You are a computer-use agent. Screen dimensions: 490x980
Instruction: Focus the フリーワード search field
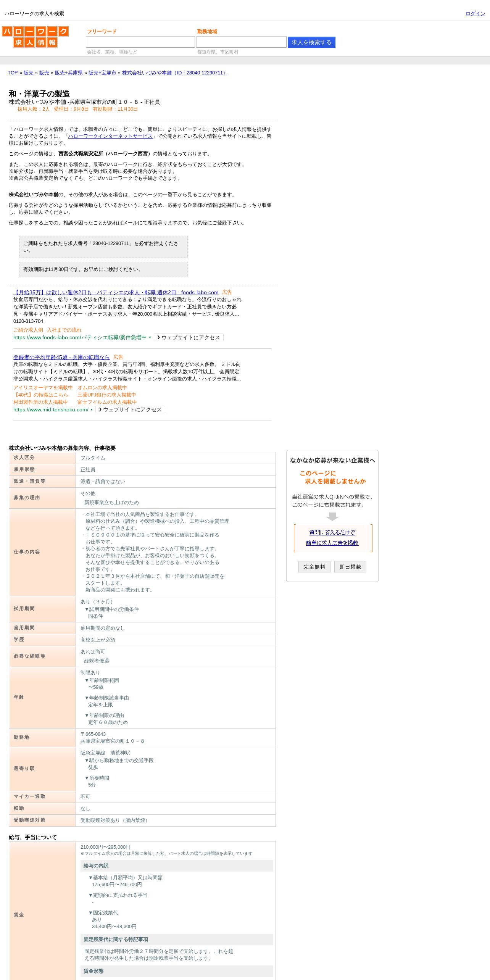[140, 42]
